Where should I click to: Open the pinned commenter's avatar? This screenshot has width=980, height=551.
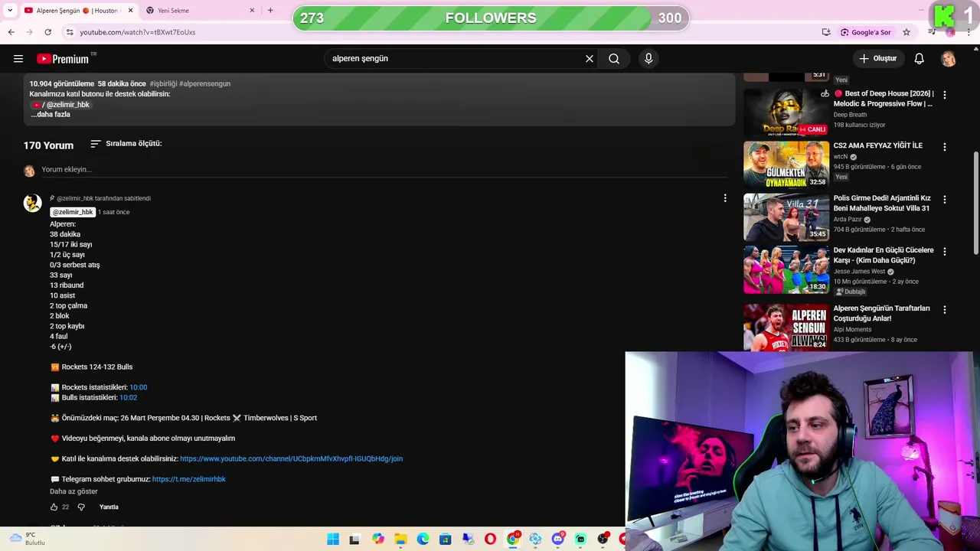[x=32, y=203]
